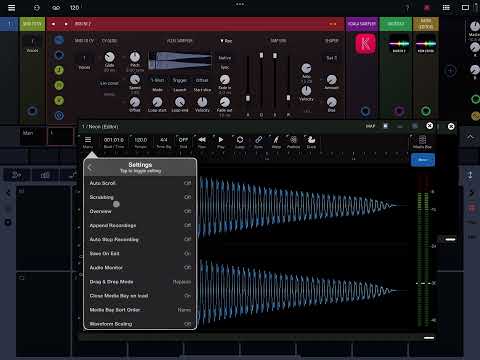Click the upper channel waveform in Neon editor
This screenshot has width=480, height=360.
302,207
